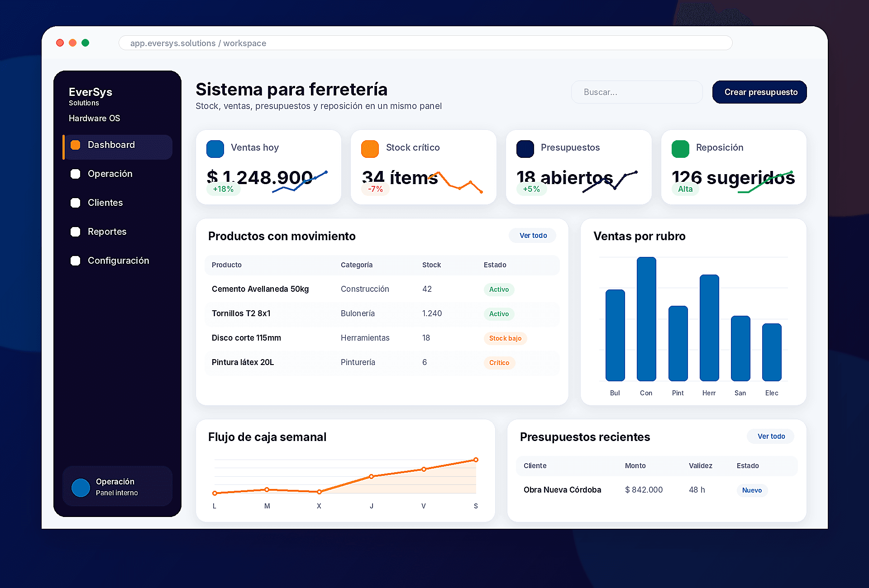Click the Herr bar in Ventas por rubro
Viewport: 869px width, 588px height.
pos(709,328)
